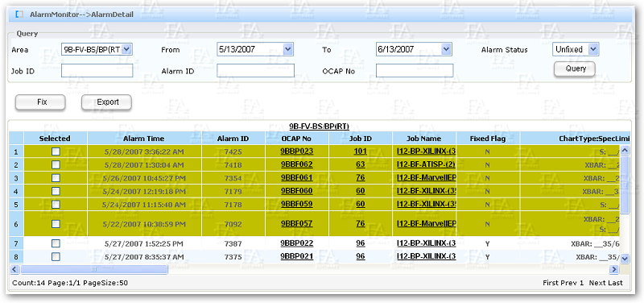Click the OCAP No column header
644x303 pixels.
(297, 139)
